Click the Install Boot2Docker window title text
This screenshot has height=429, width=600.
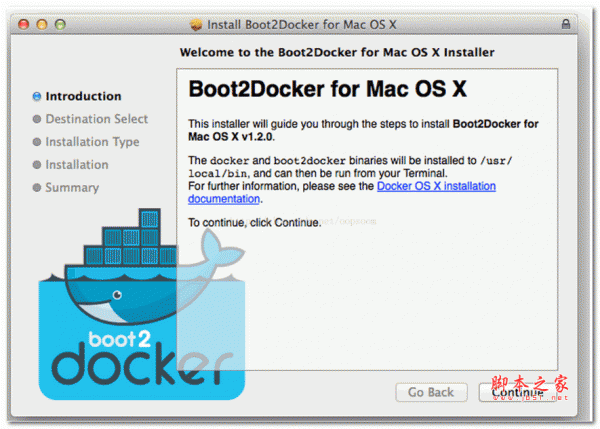[x=302, y=24]
